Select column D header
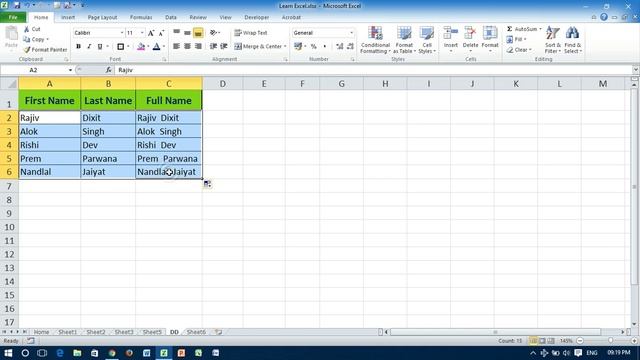Screen dimensions: 640x360 coord(223,84)
